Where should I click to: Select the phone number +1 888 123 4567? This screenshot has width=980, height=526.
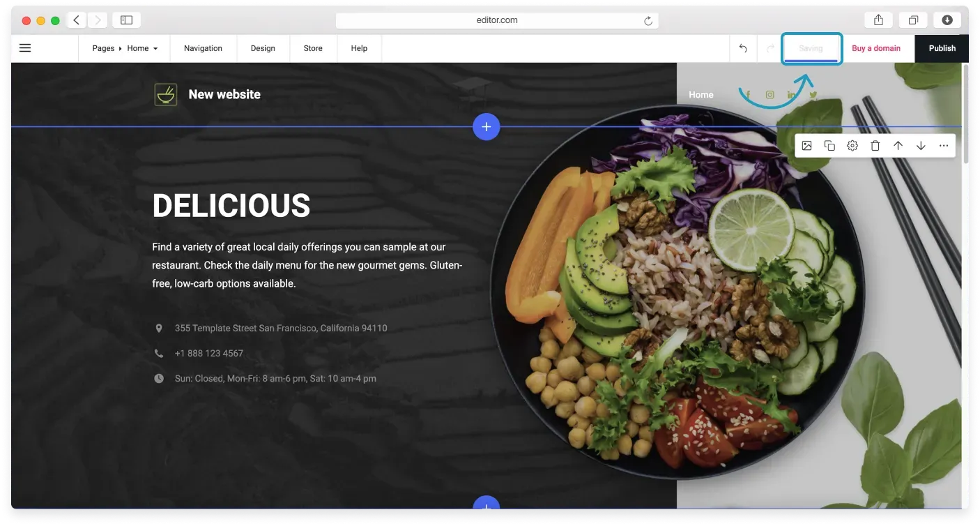209,353
